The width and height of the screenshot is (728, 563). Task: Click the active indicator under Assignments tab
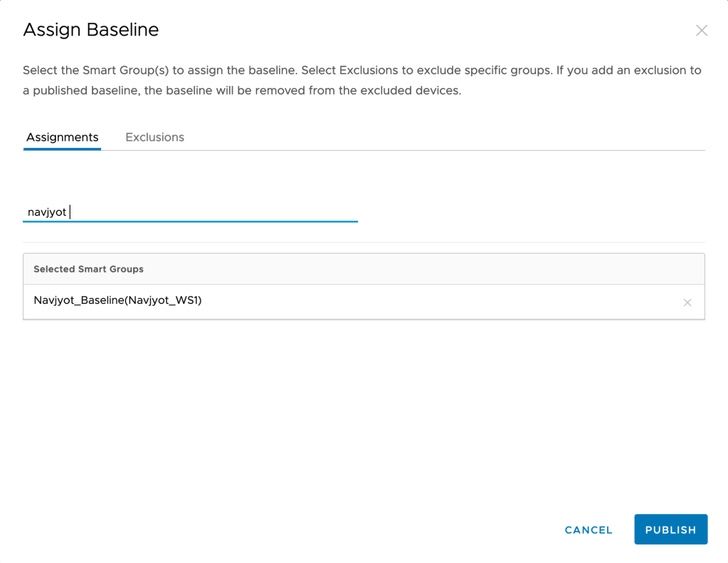tap(62, 149)
